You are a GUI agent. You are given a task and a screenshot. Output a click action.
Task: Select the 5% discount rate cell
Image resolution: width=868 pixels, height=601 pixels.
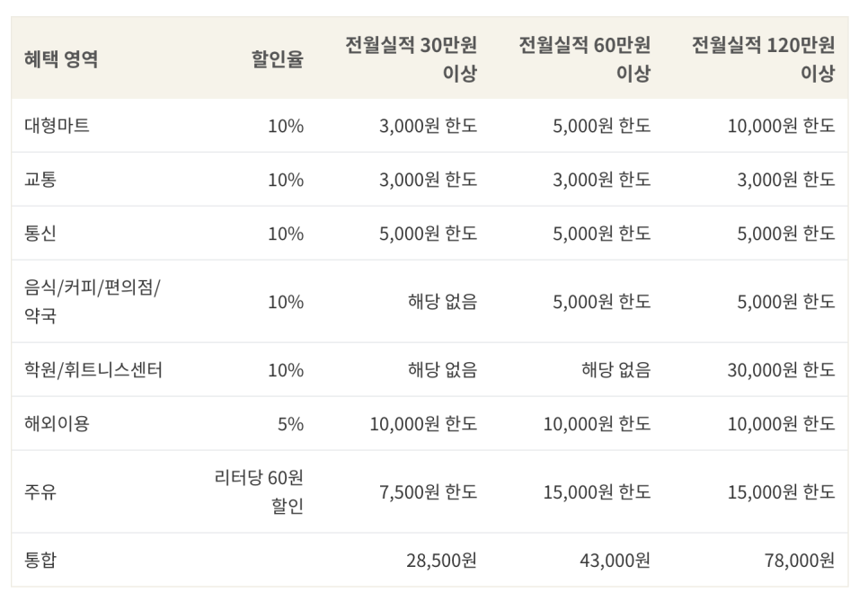click(x=290, y=424)
